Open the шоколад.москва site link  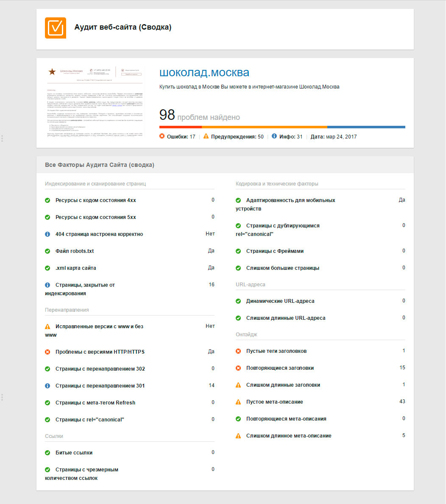click(x=204, y=73)
